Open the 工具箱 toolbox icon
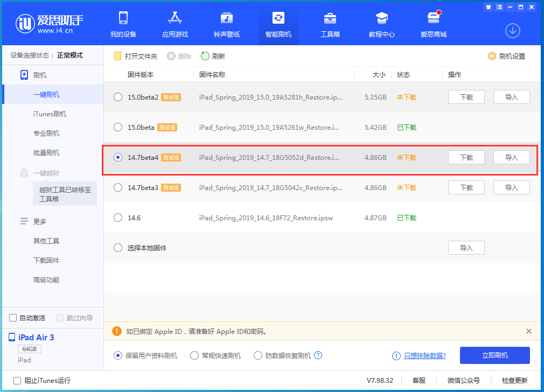This screenshot has width=544, height=392. (330, 18)
